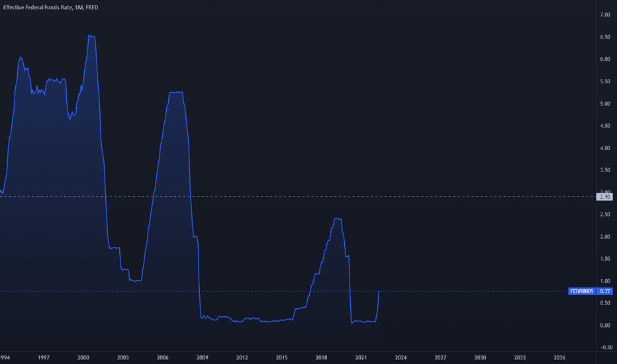The height and width of the screenshot is (364, 617).
Task: Select the white dashed horizontal line at 2.90
Action: coord(298,197)
